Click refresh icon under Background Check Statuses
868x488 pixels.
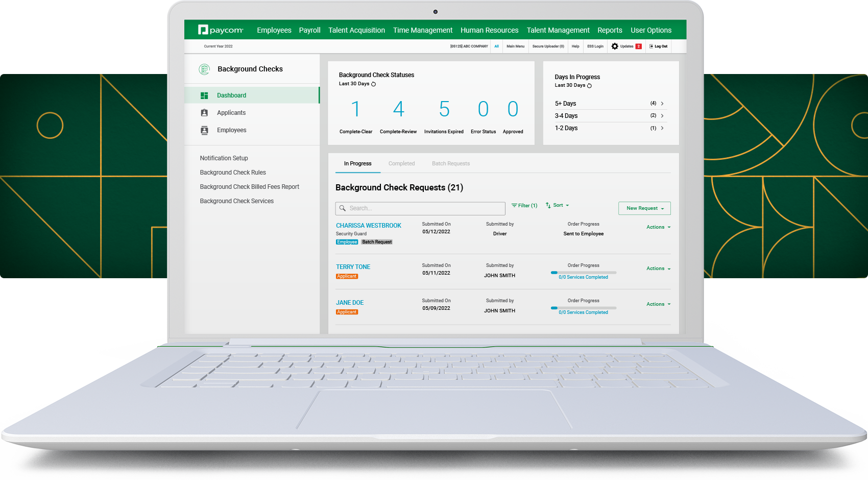point(374,84)
